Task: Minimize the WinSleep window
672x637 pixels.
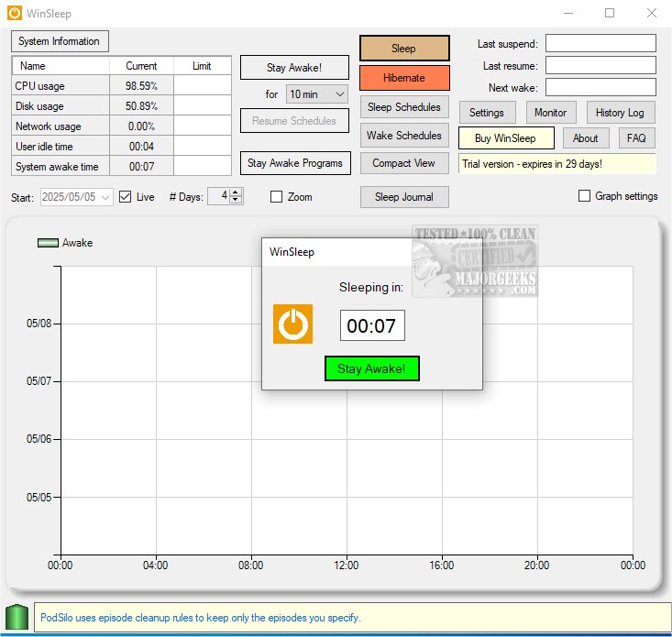Action: 568,13
